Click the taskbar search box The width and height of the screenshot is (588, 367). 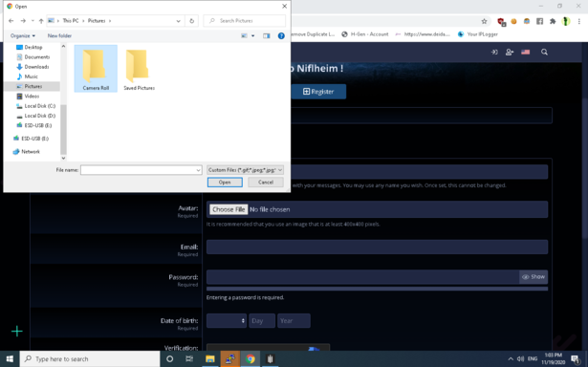90,359
